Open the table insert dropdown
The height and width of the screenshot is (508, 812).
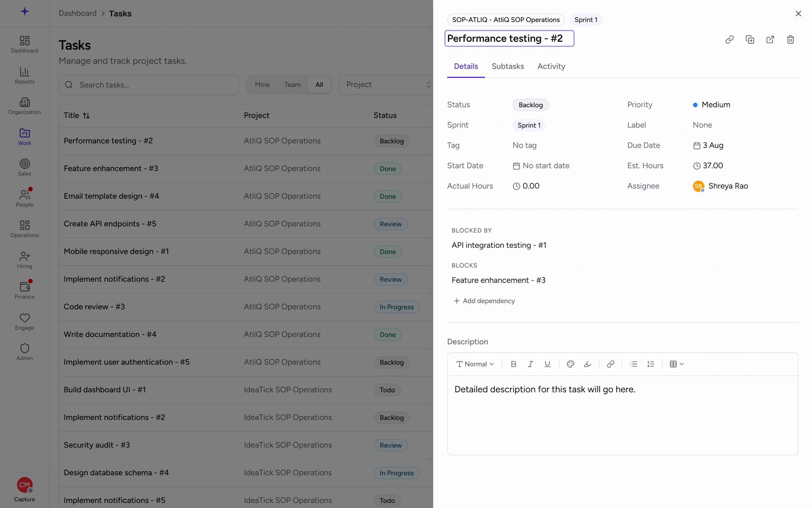tap(676, 364)
